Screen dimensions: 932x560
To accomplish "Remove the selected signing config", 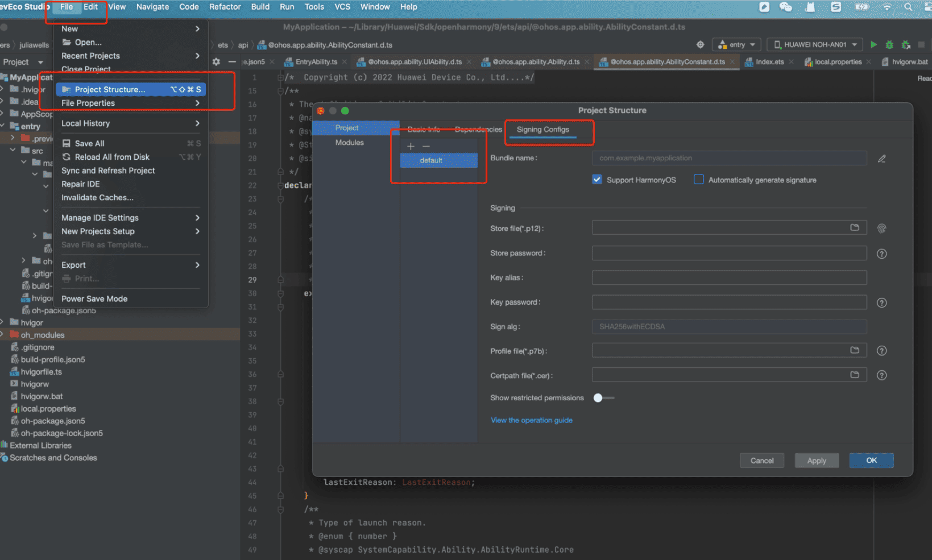I will 426,146.
